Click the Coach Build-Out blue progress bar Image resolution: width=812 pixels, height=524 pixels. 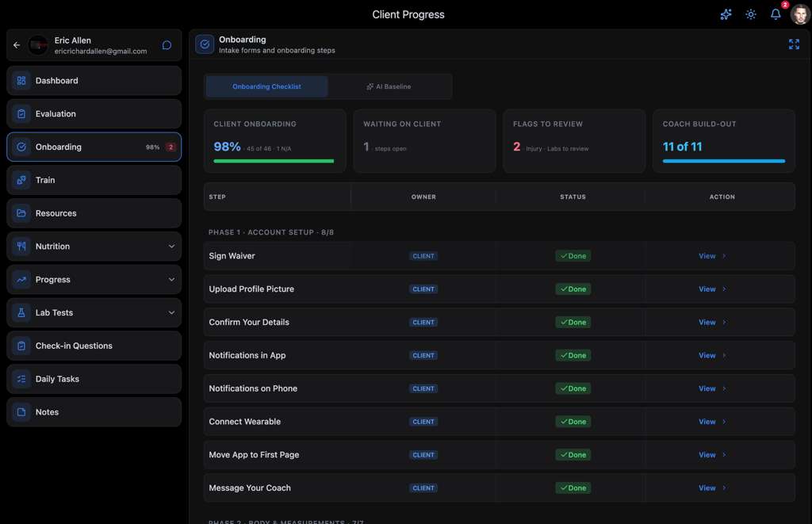[723, 161]
